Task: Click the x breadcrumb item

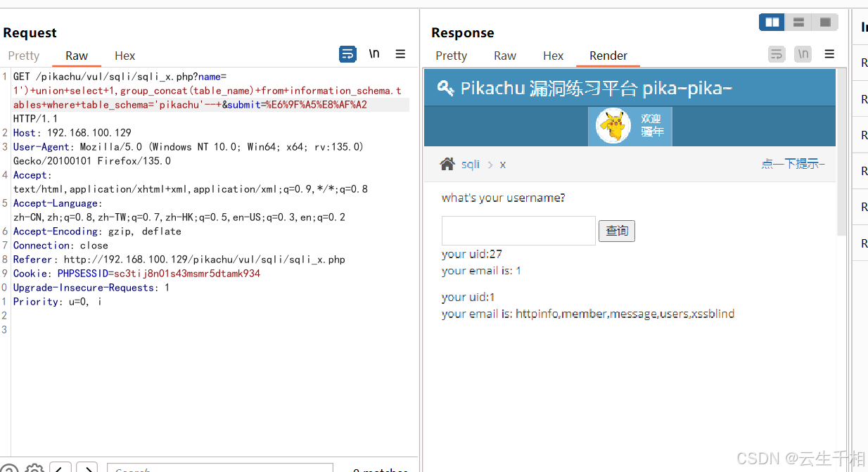Action: pos(503,165)
